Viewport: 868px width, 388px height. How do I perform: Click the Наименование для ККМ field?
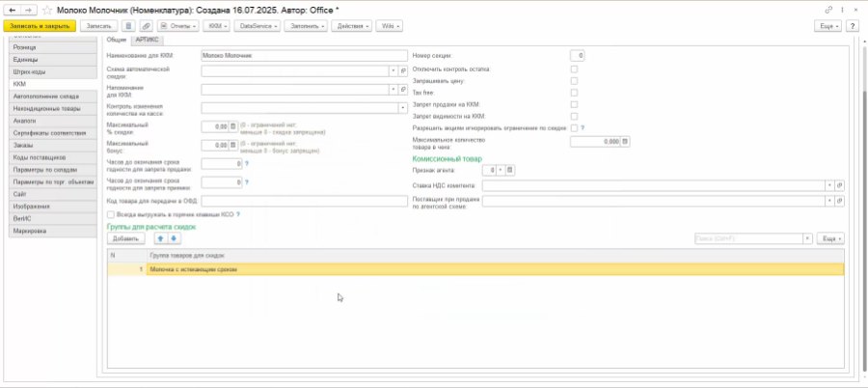(305, 55)
